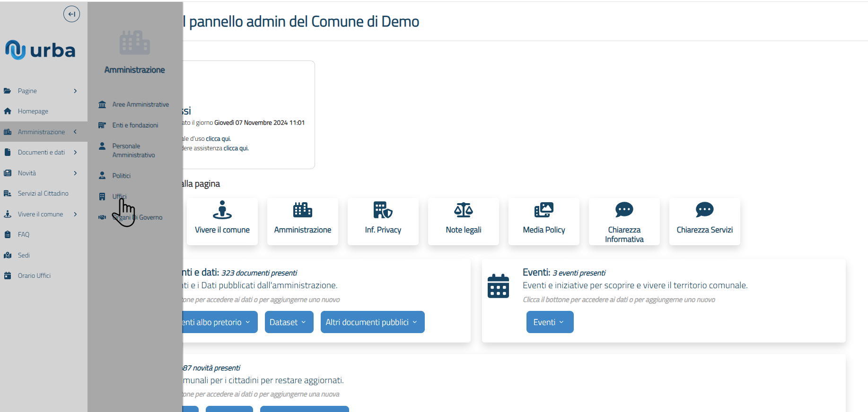The height and width of the screenshot is (412, 868).
Task: Expand the Documenti e dati sidebar menu
Action: tap(40, 152)
